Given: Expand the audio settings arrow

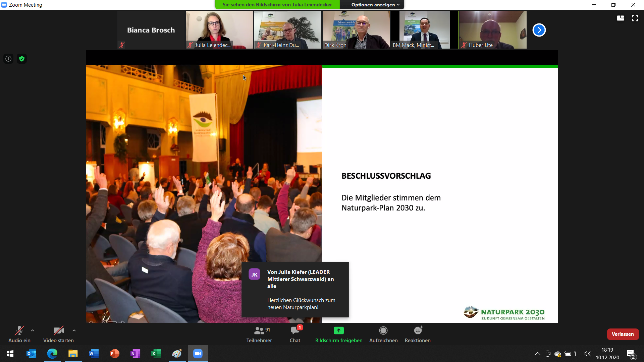Looking at the screenshot, I should coord(33,330).
